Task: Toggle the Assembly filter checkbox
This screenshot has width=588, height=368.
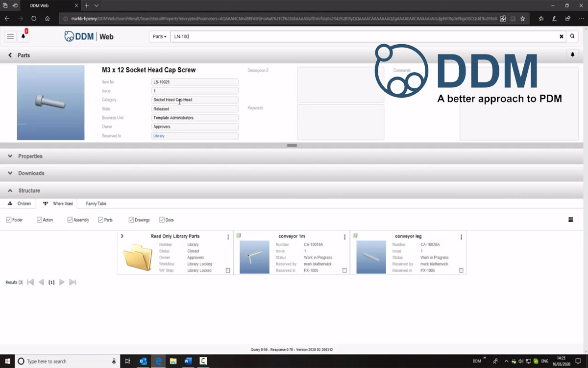Action: 70,220
